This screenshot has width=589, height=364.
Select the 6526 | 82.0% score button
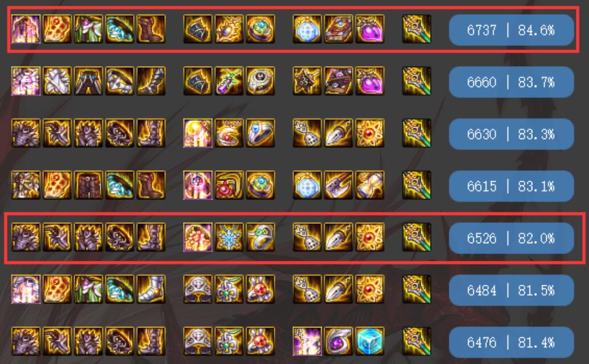point(511,238)
